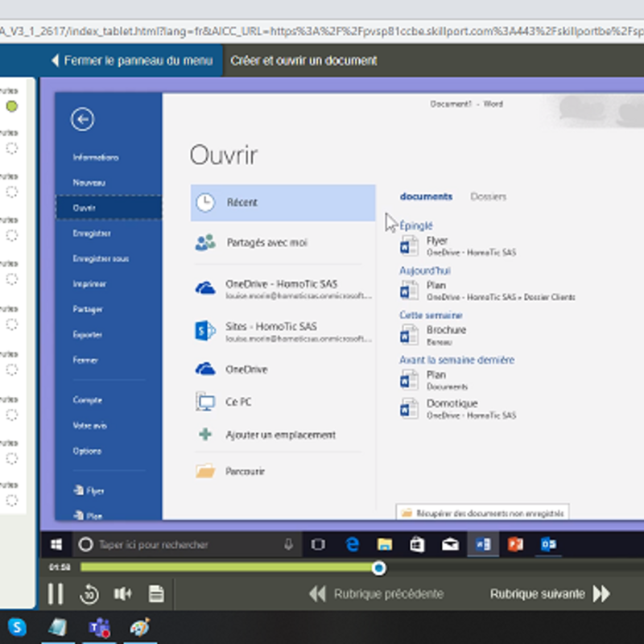Image resolution: width=644 pixels, height=644 pixels.
Task: Select Sites - HomoTic SAS location
Action: pyautogui.click(x=283, y=331)
